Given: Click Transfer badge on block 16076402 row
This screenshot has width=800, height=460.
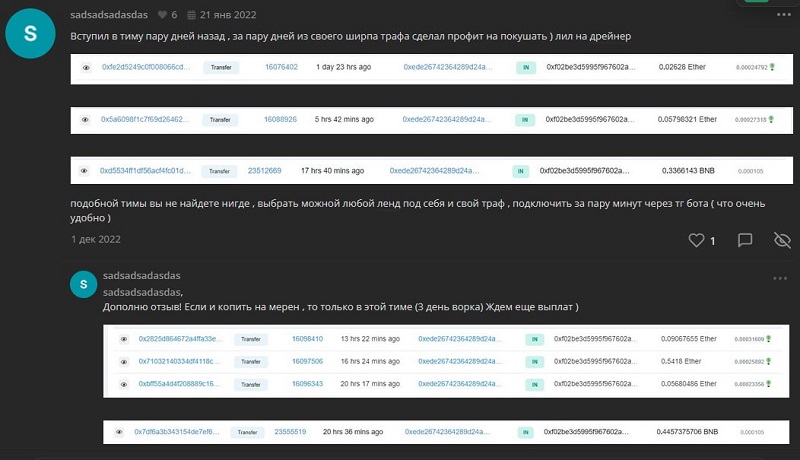Looking at the screenshot, I should tap(220, 67).
